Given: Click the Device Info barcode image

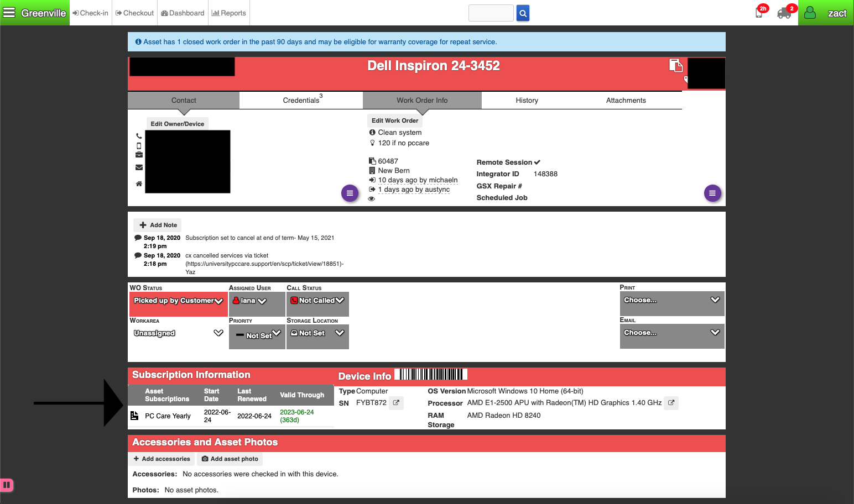Looking at the screenshot, I should (x=431, y=375).
